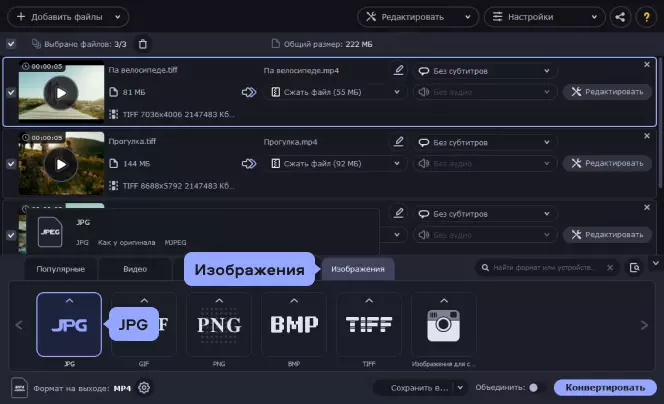Uncheck the Прогулка.tiff file checkbox

point(11,163)
